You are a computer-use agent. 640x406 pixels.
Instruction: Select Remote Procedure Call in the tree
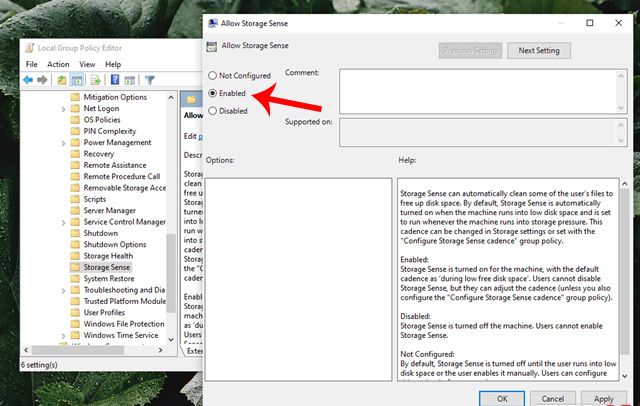[122, 176]
